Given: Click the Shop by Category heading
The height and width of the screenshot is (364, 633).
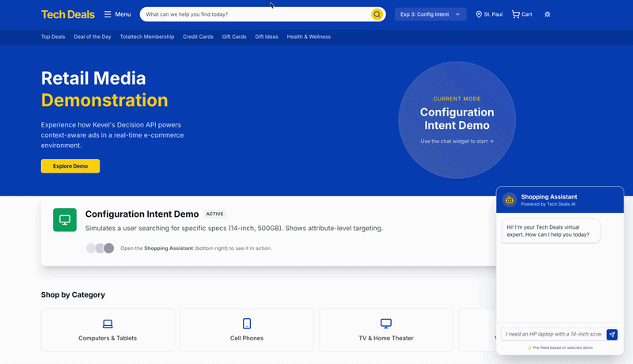Looking at the screenshot, I should pos(73,294).
